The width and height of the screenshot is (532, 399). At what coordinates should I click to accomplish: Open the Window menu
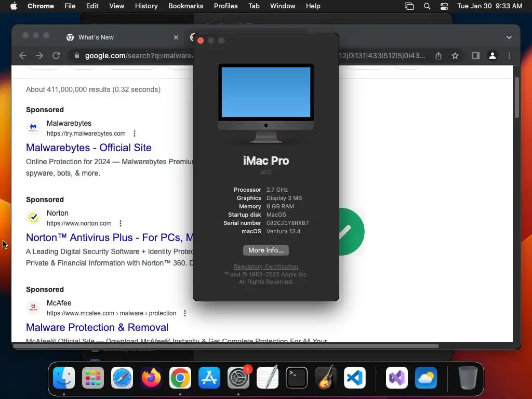tap(283, 6)
